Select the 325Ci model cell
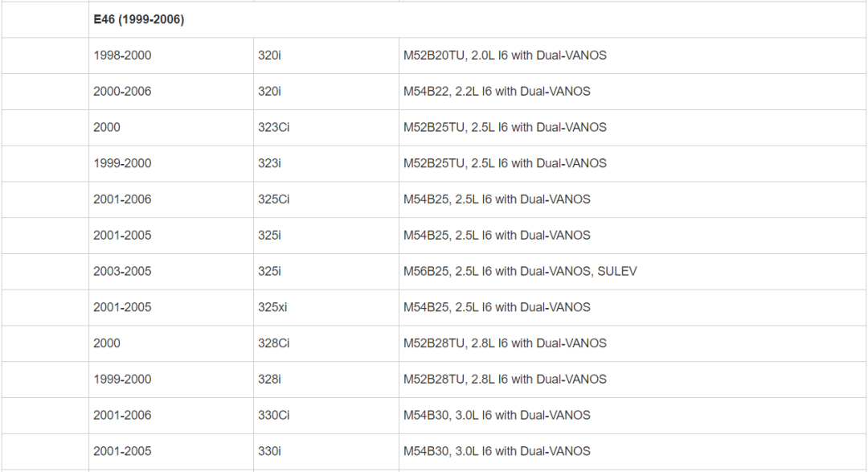The height and width of the screenshot is (472, 868). click(273, 199)
